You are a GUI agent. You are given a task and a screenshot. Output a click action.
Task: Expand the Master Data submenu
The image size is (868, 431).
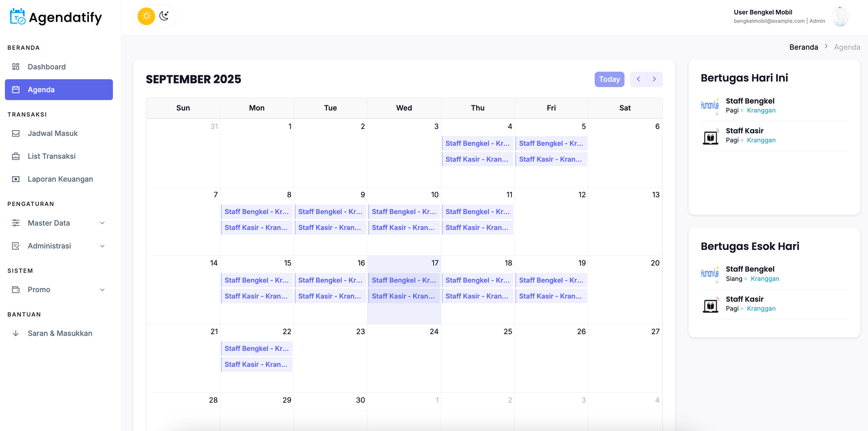click(102, 223)
